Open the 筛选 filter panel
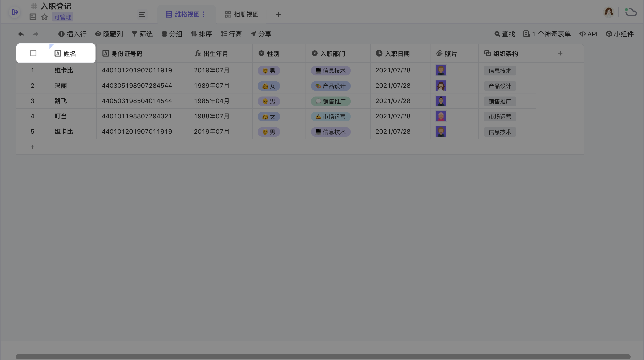The height and width of the screenshot is (360, 644). pyautogui.click(x=142, y=34)
